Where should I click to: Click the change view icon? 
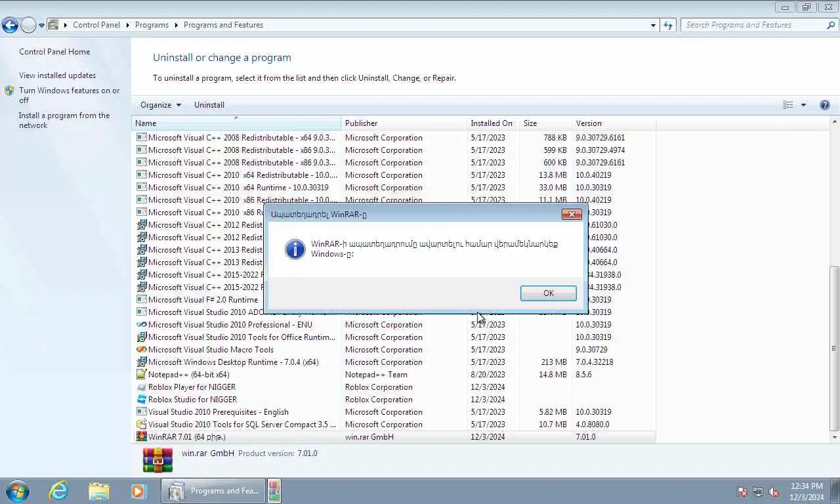[x=788, y=105]
